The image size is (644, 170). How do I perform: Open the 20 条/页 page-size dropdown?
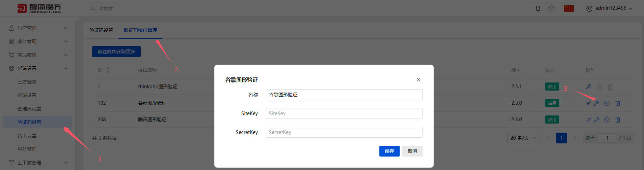click(524, 138)
